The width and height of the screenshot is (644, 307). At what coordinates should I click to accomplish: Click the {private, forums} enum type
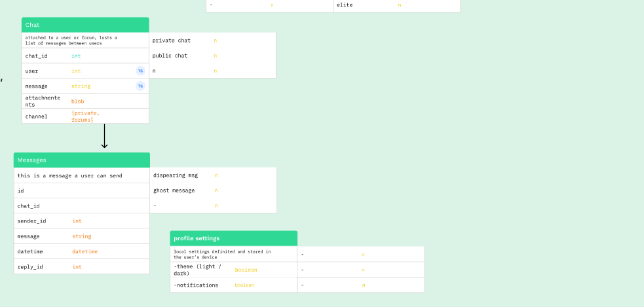85,117
